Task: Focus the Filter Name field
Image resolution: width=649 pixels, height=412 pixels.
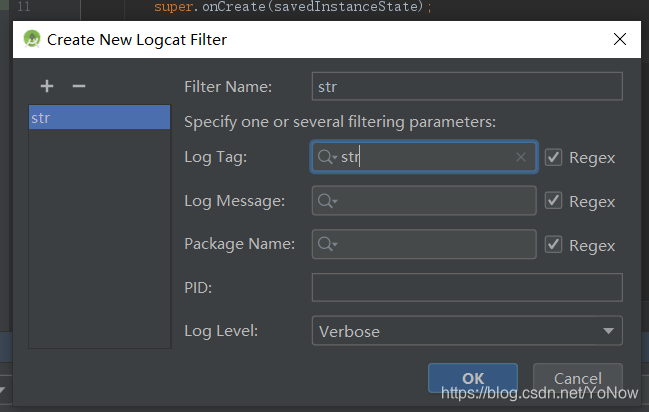Action: click(x=467, y=87)
